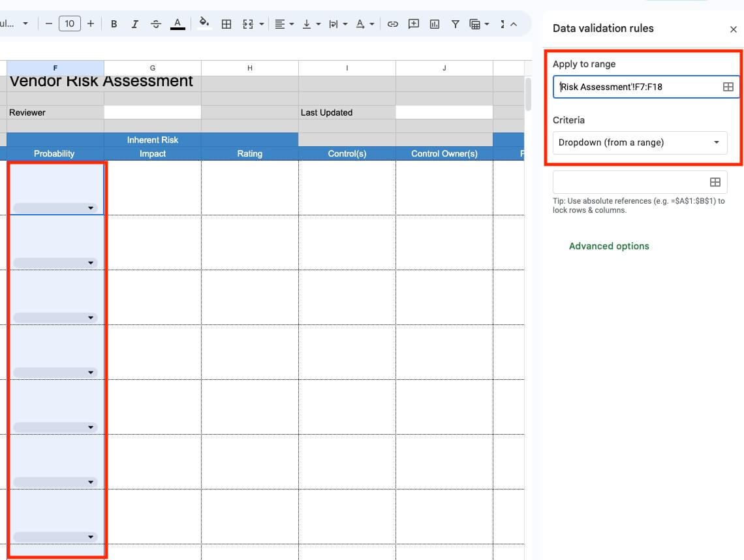The width and height of the screenshot is (744, 560).
Task: Expand the merge cells dropdown arrow
Action: [x=262, y=24]
